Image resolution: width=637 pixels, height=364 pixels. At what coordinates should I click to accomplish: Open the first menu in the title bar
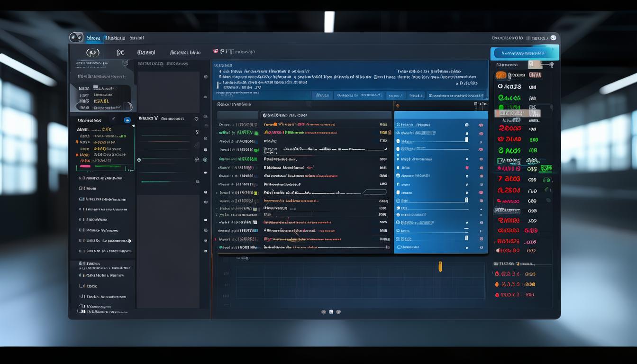(93, 38)
